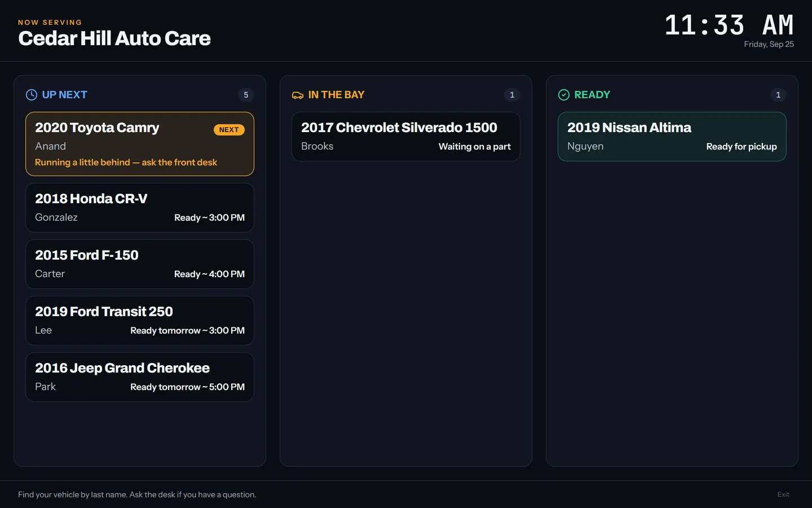Click customer name Park

[x=46, y=387]
